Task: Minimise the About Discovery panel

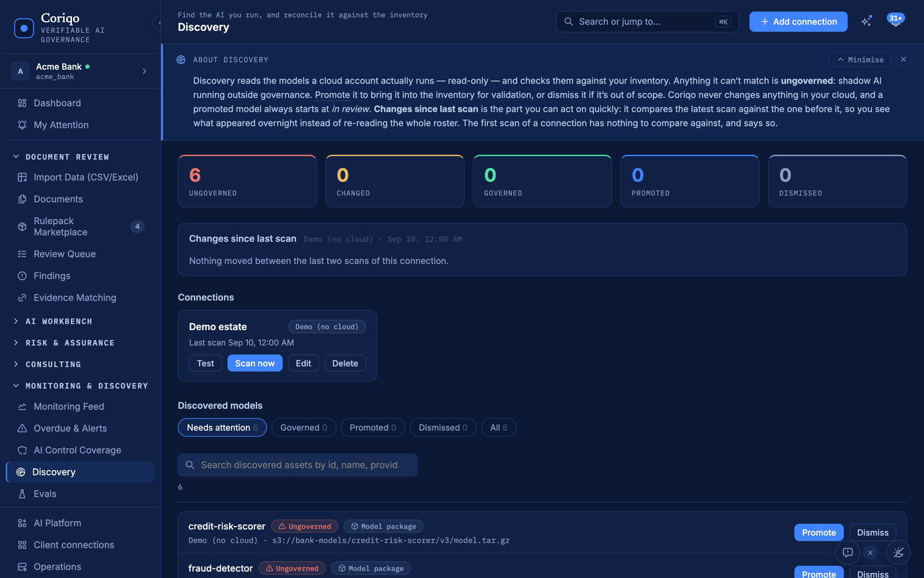Action: coord(860,60)
